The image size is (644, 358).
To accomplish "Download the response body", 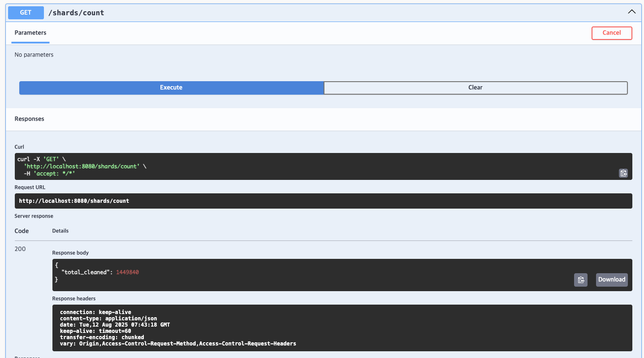I will point(612,279).
